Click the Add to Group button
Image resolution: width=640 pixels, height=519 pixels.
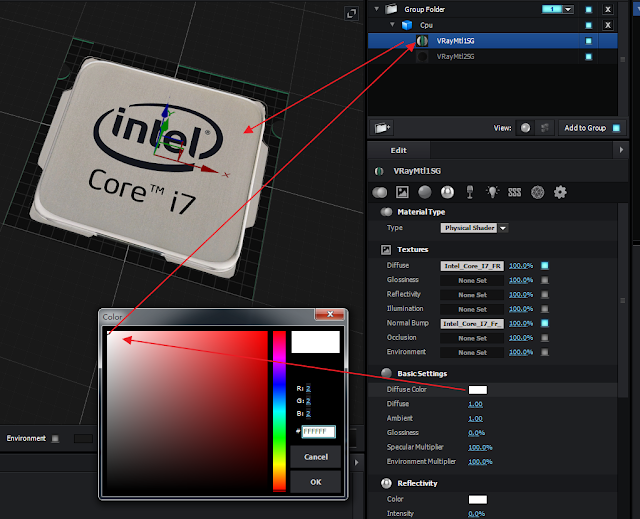(591, 128)
